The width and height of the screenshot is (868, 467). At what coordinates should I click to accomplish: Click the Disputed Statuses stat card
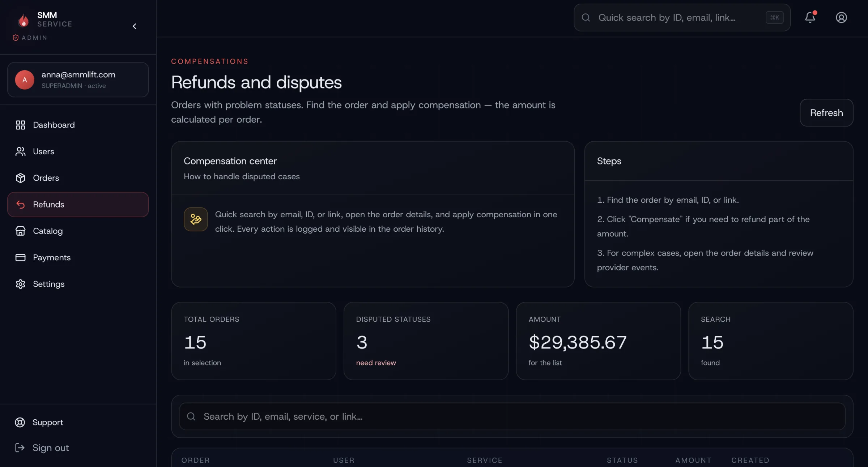[x=426, y=341]
